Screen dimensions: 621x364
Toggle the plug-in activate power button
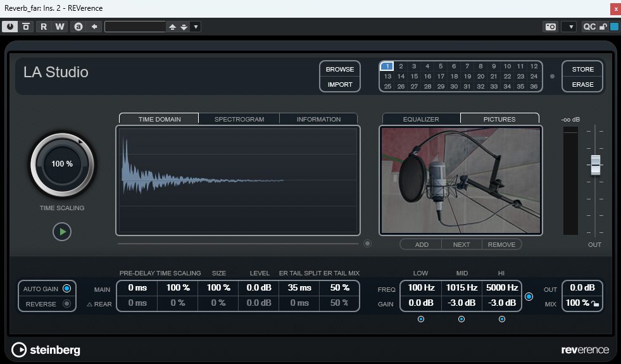click(10, 27)
